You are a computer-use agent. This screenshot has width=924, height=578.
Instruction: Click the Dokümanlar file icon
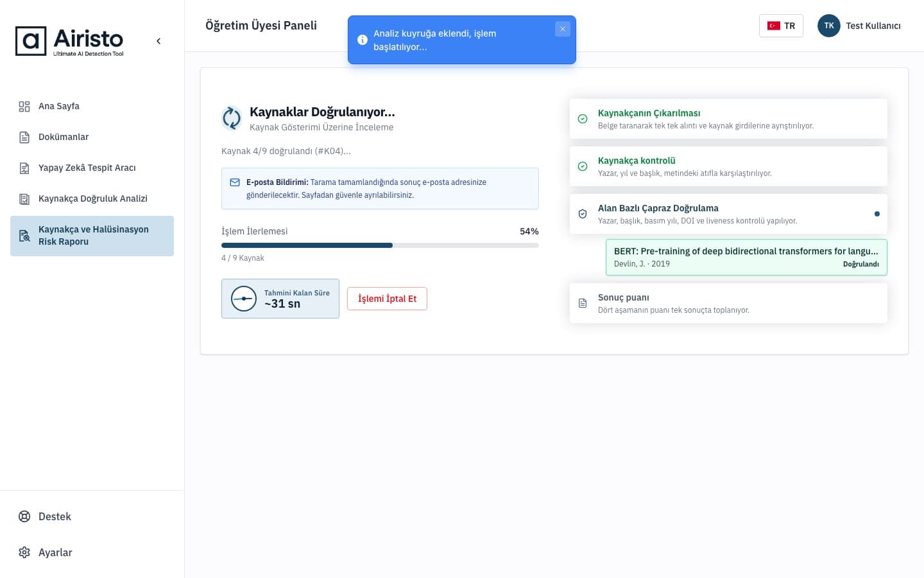[24, 137]
